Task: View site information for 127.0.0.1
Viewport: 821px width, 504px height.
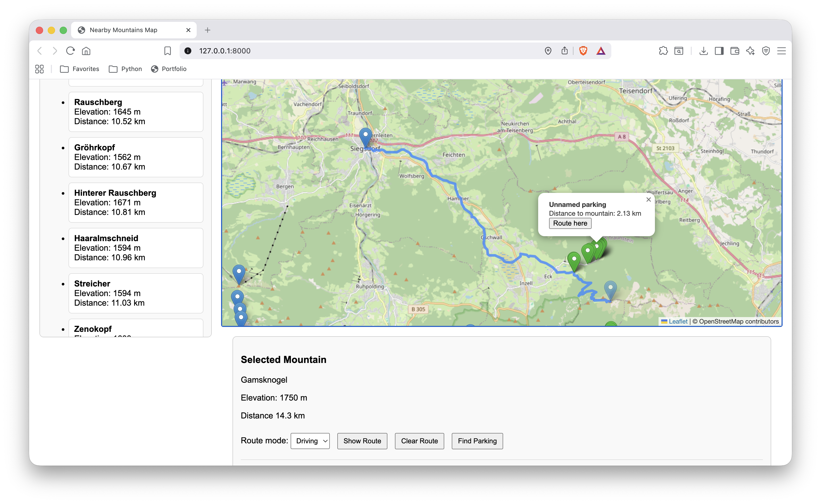Action: pyautogui.click(x=188, y=51)
